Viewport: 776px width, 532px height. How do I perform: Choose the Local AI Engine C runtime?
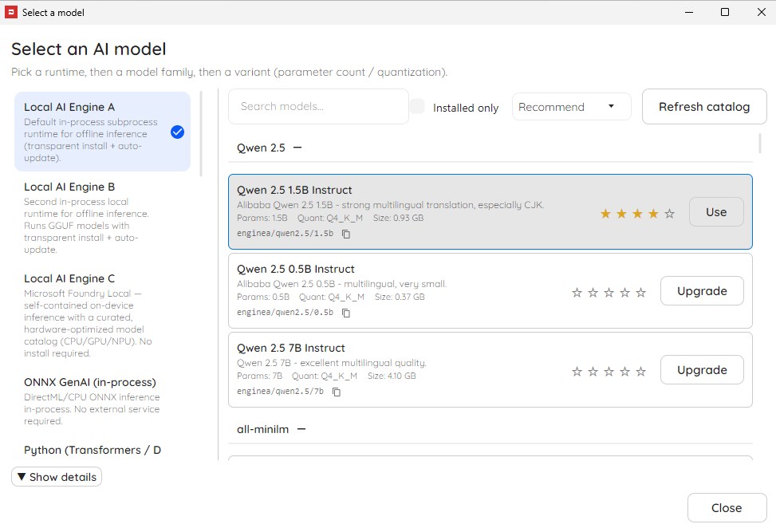pos(102,315)
